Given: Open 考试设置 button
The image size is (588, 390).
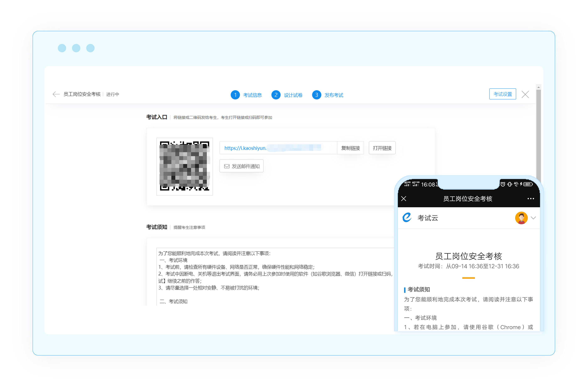Looking at the screenshot, I should click(x=502, y=94).
